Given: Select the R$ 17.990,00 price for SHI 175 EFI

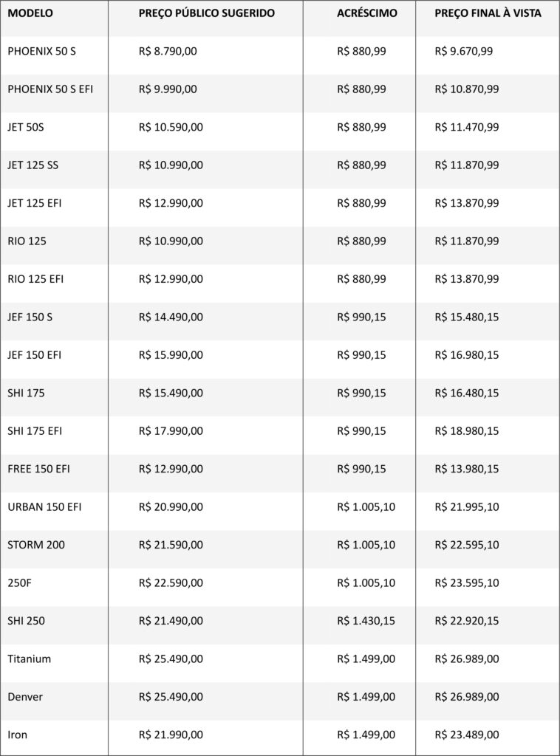Looking at the screenshot, I should (171, 431).
